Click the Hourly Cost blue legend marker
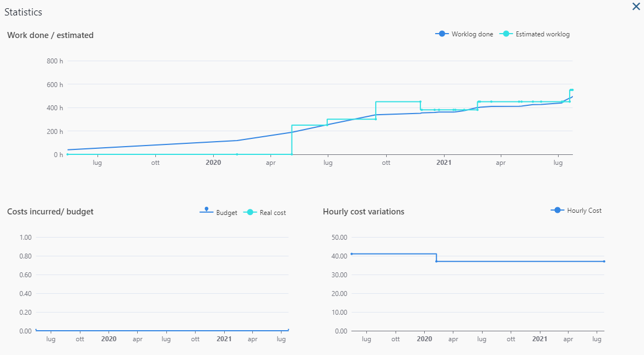The image size is (644, 355). click(558, 211)
